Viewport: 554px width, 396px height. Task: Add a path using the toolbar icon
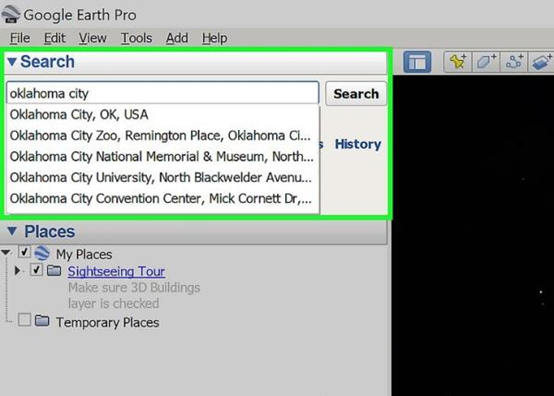[514, 62]
